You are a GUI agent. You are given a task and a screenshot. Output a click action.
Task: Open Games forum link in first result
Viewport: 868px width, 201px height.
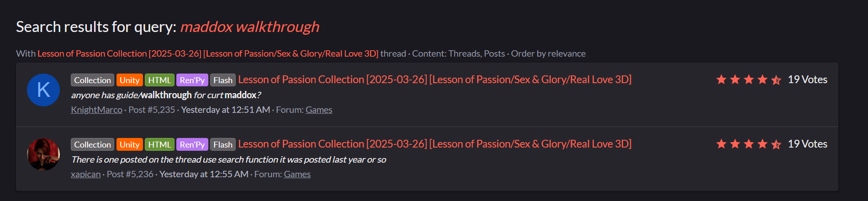319,110
